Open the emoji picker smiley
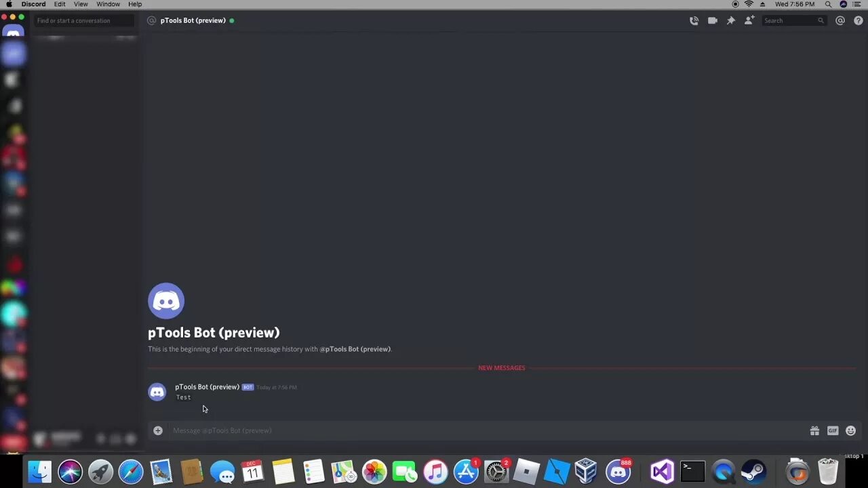Image resolution: width=868 pixels, height=488 pixels. pos(850,430)
